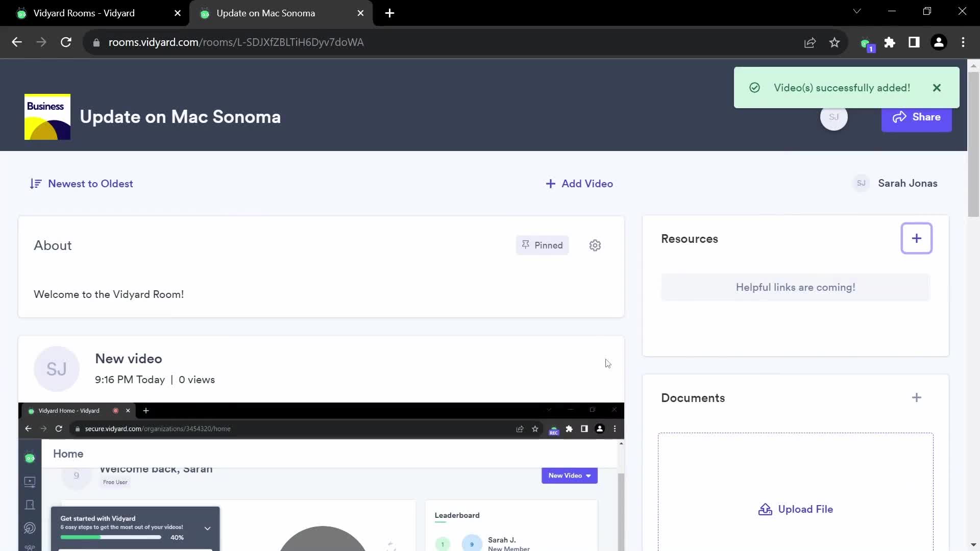The image size is (980, 551).
Task: Toggle the browser side panel
Action: (914, 43)
